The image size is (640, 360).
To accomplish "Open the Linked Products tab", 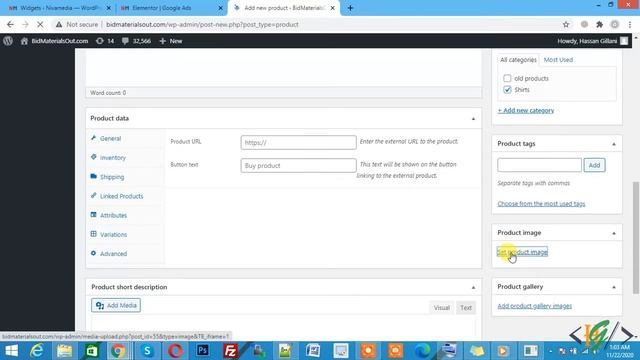I will point(122,196).
